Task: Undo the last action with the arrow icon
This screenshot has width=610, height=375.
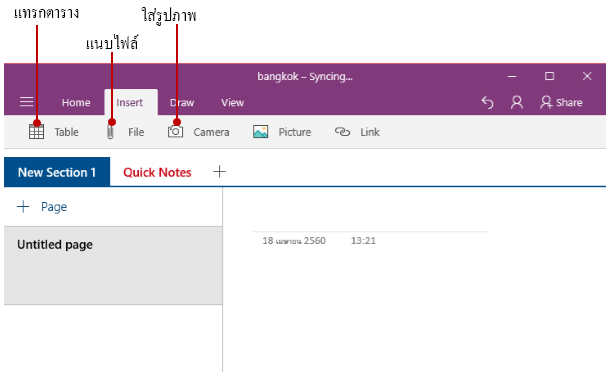Action: [487, 102]
